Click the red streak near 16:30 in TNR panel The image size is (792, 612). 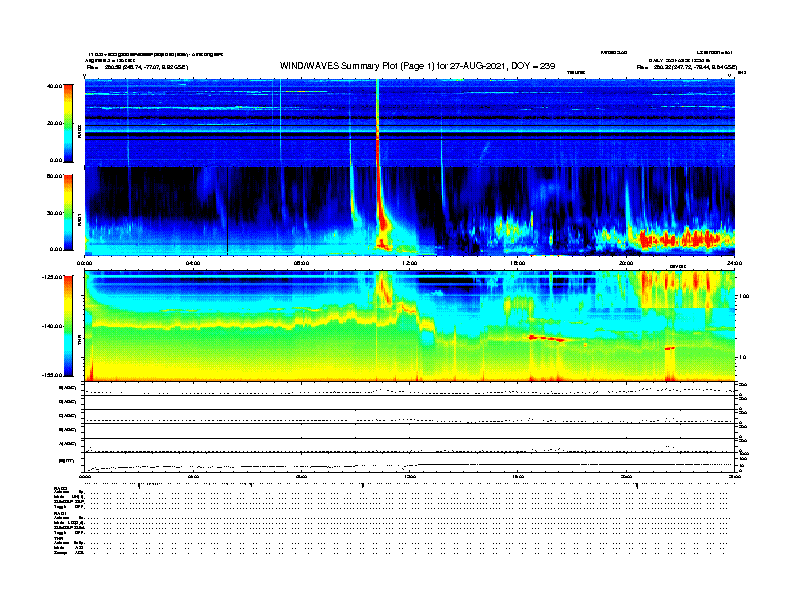[547, 338]
